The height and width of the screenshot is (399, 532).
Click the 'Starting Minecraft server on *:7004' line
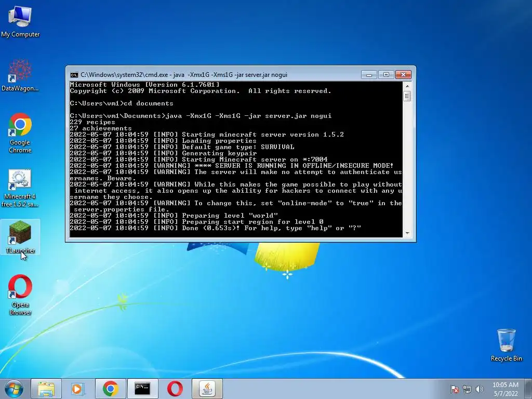pos(198,159)
